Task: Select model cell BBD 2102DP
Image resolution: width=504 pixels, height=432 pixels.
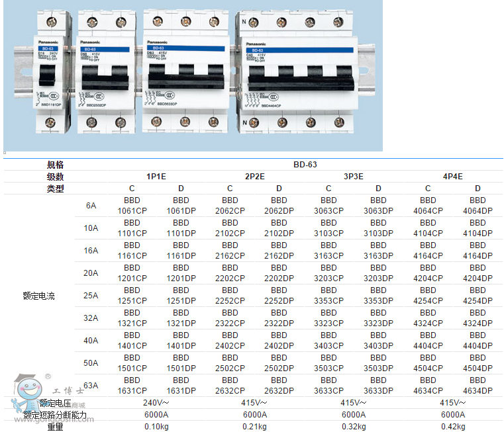Action: [x=279, y=228]
